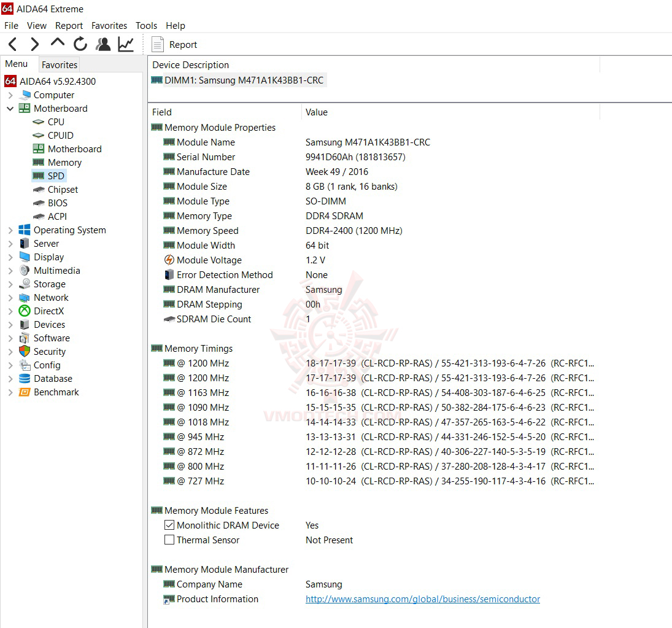This screenshot has width=672, height=628.
Task: Open the Tools menu
Action: coord(146,26)
